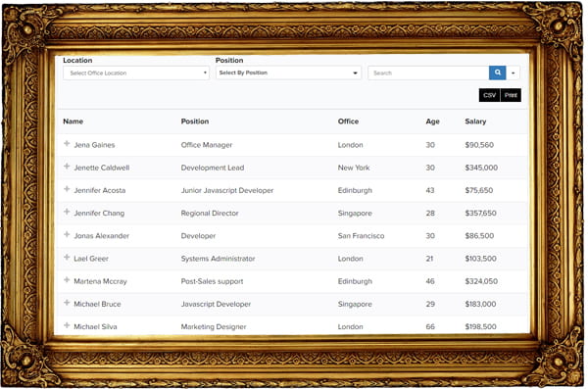This screenshot has width=588, height=389.
Task: Click the $103,500 salary cell
Action: (480, 259)
